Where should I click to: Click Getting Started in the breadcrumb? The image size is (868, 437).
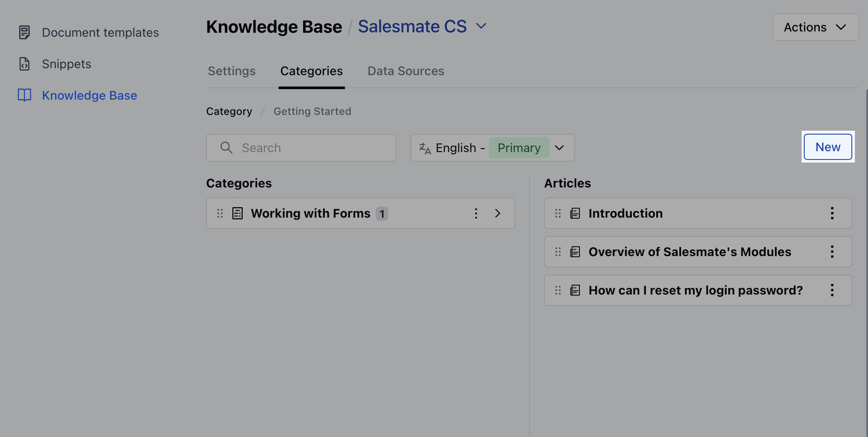(313, 111)
